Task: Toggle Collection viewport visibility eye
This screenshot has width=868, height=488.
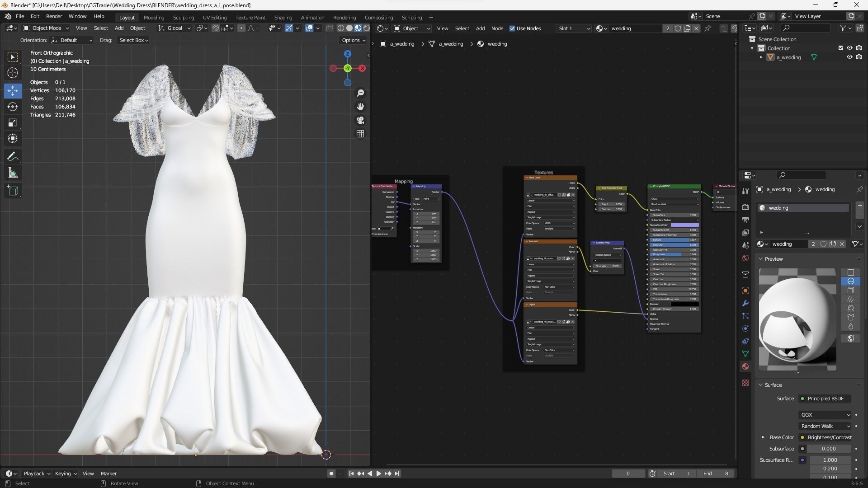Action: [x=849, y=48]
